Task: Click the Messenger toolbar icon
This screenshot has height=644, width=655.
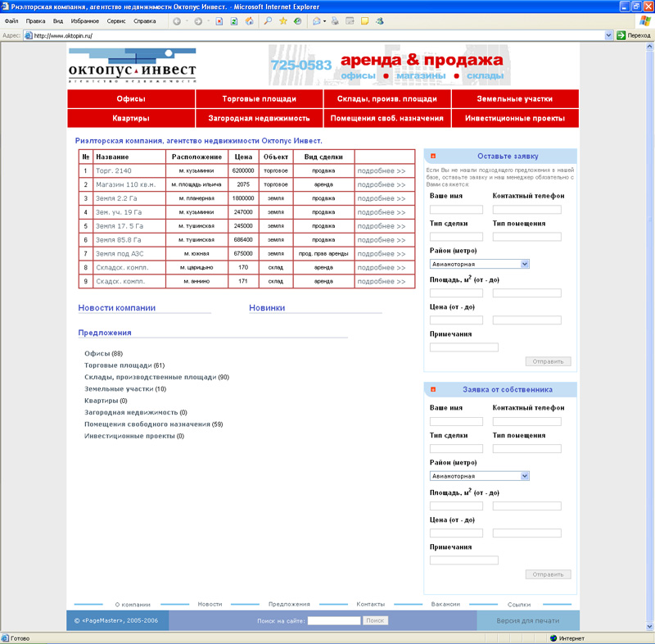Action: pos(380,21)
